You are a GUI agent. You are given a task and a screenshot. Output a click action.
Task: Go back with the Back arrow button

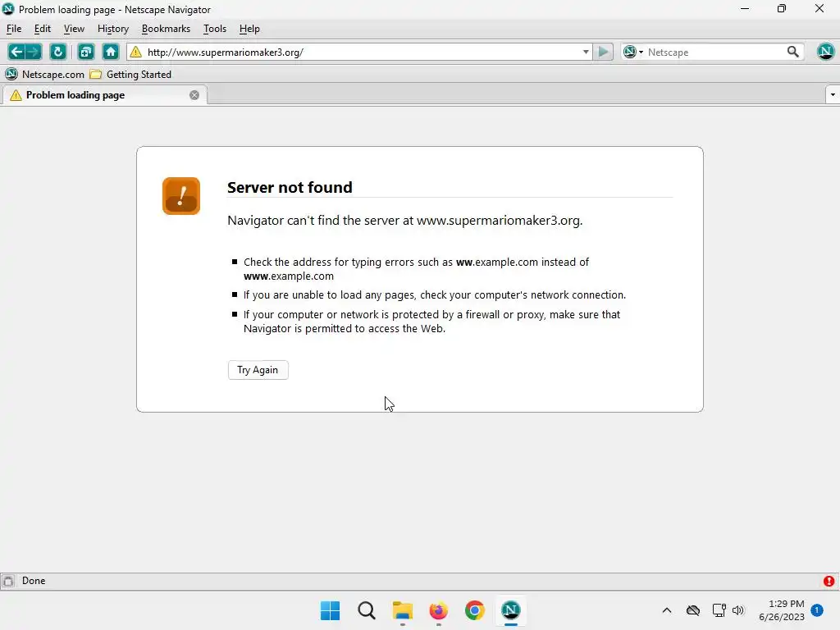(16, 52)
